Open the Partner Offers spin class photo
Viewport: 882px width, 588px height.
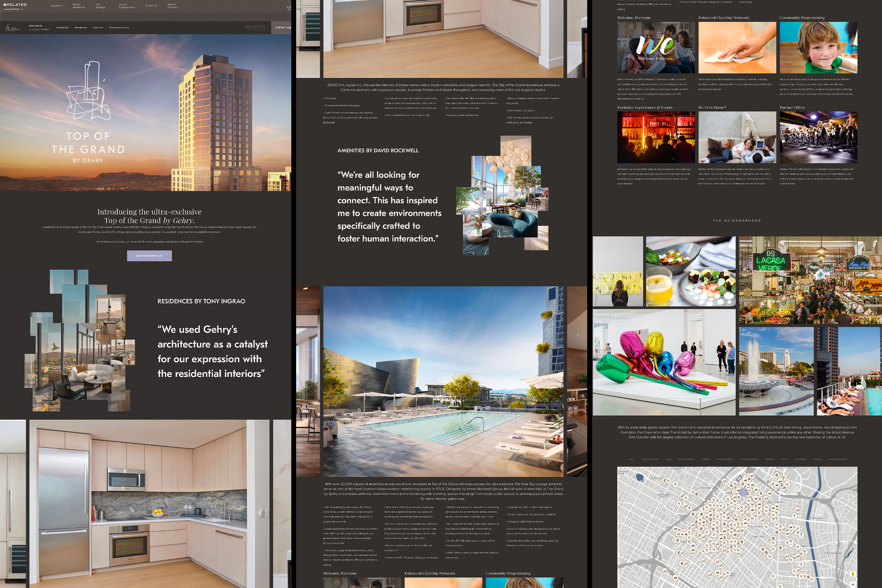pyautogui.click(x=819, y=137)
